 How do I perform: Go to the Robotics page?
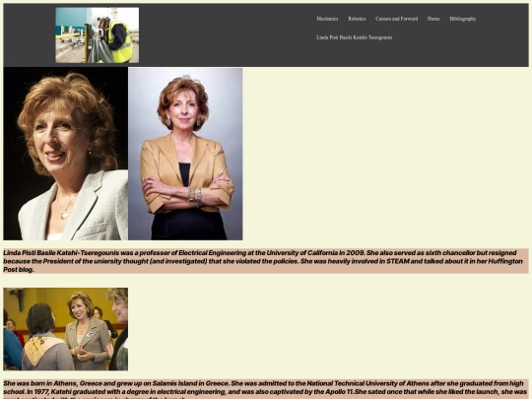coord(357,19)
